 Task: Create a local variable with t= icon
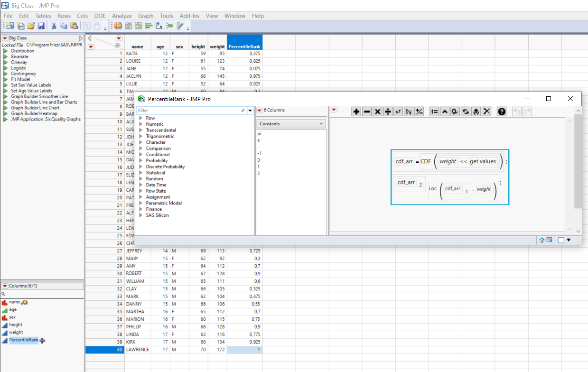[x=434, y=111]
